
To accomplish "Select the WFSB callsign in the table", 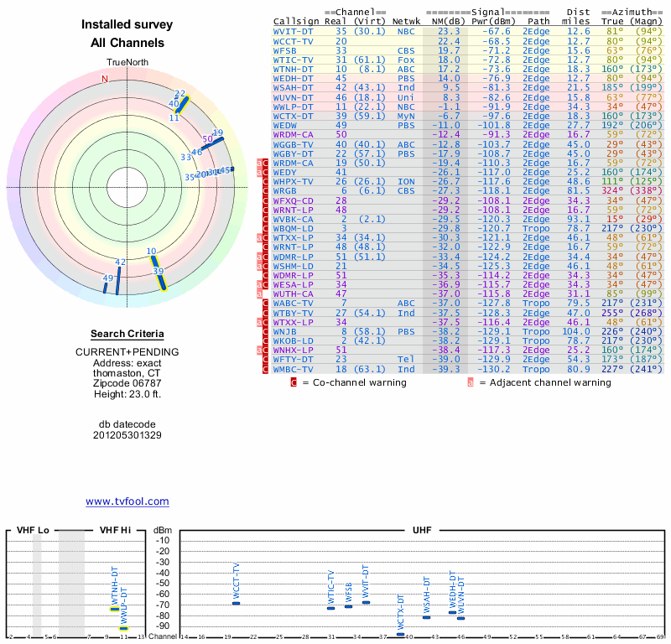I will pyautogui.click(x=286, y=49).
